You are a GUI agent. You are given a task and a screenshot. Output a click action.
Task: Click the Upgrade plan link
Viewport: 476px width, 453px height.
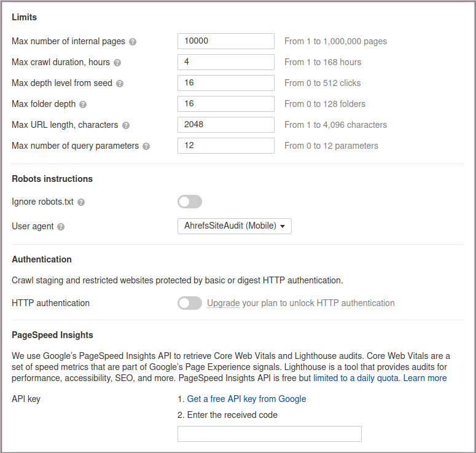click(x=223, y=303)
